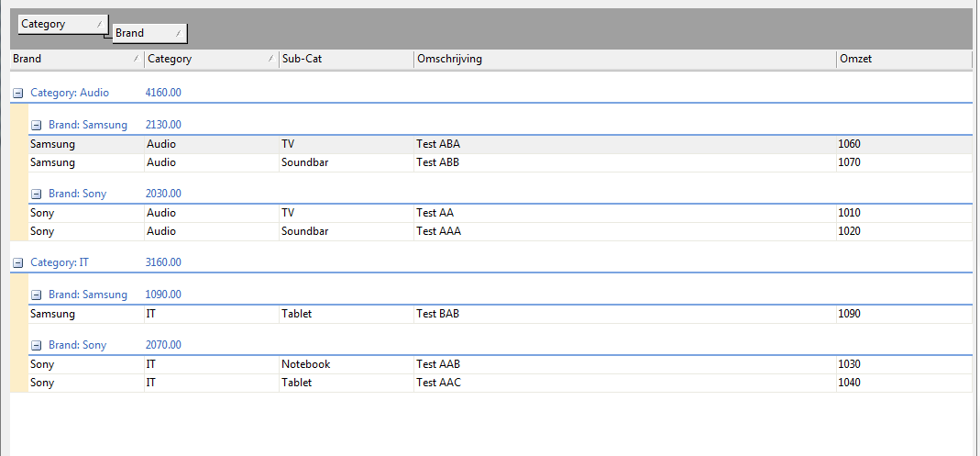Viewport: 980px width, 456px height.
Task: Sort by the Omschrijving column header
Action: pyautogui.click(x=623, y=60)
